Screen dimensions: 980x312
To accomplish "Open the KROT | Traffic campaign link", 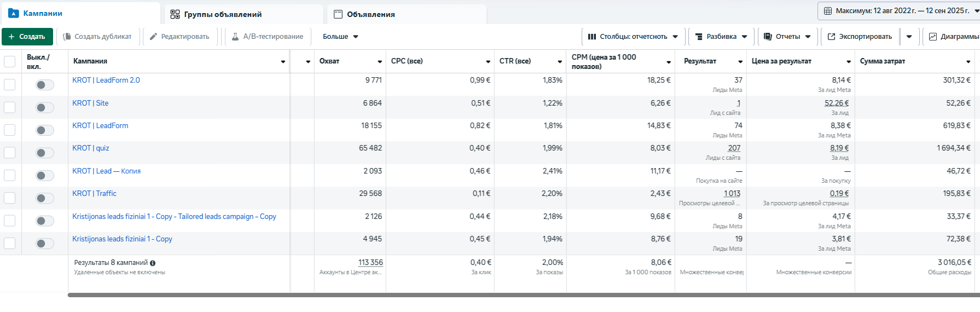I will click(x=94, y=194).
